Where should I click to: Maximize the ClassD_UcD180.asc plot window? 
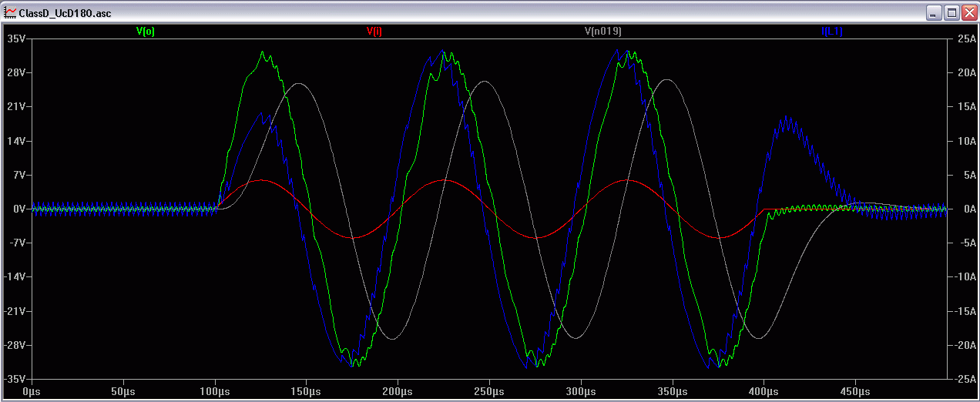951,13
